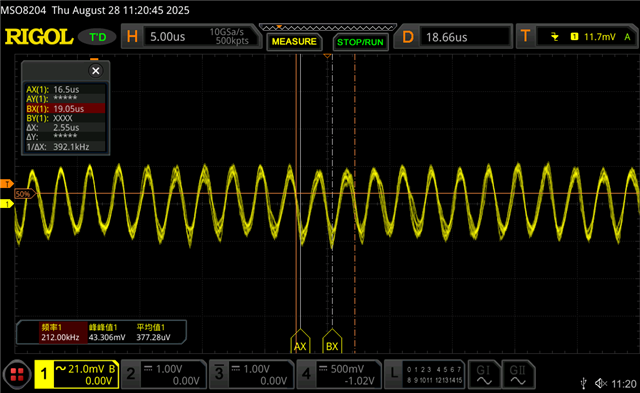Open horizontal timebase 5.00us settings

point(190,37)
